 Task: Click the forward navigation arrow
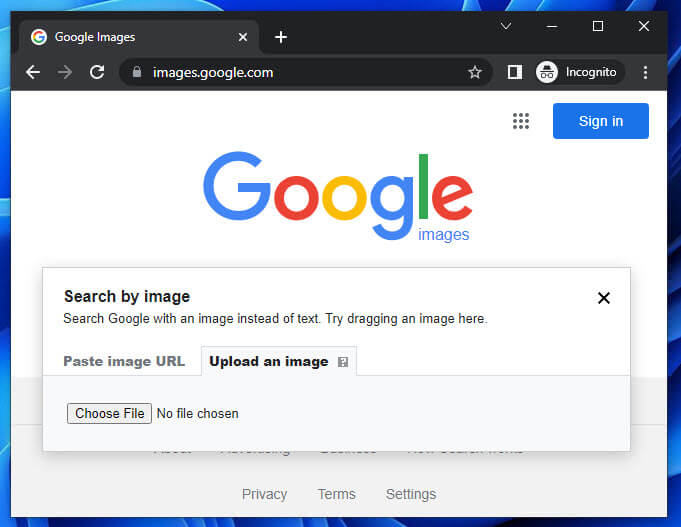[x=65, y=72]
